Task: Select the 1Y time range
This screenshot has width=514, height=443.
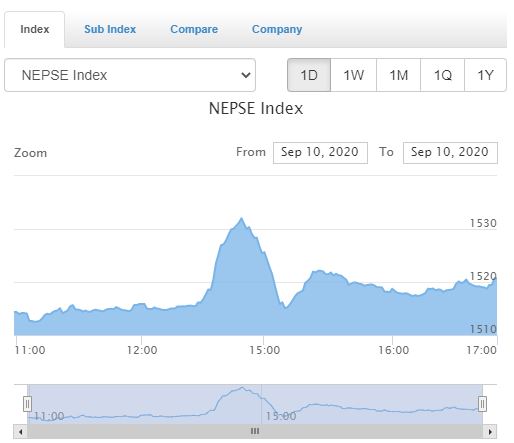Action: coord(485,75)
